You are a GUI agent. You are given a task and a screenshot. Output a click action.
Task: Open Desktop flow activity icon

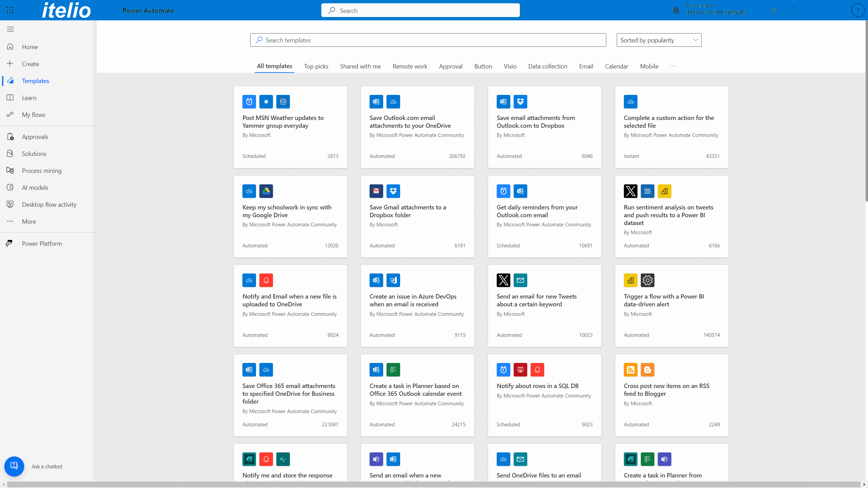10,204
